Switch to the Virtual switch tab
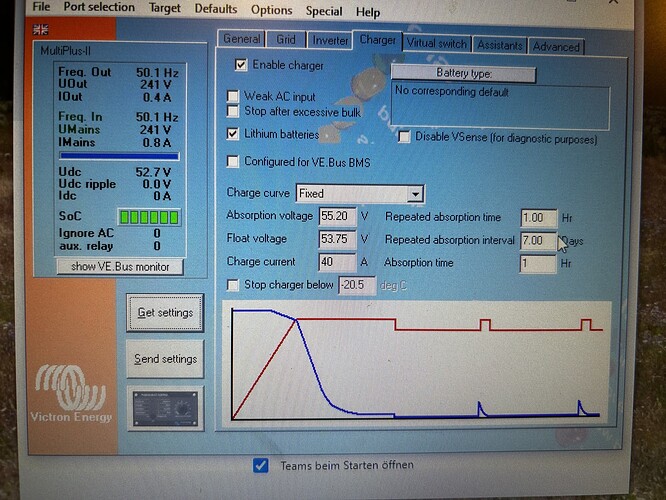This screenshot has height=500, width=666. pos(437,43)
